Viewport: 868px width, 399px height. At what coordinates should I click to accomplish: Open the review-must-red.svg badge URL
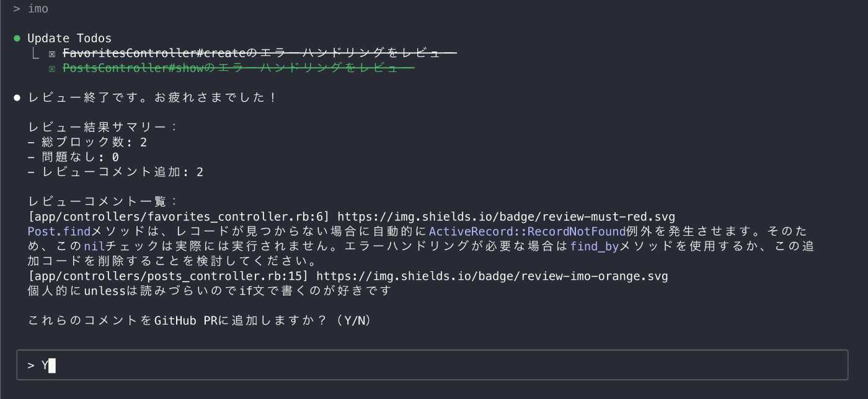coord(506,217)
